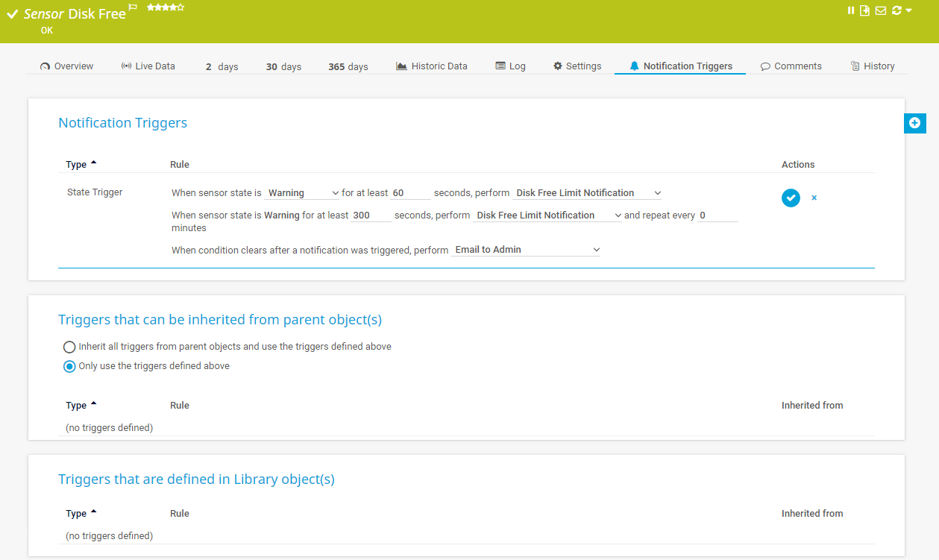
Task: Click the refresh scan now icon
Action: 896,10
